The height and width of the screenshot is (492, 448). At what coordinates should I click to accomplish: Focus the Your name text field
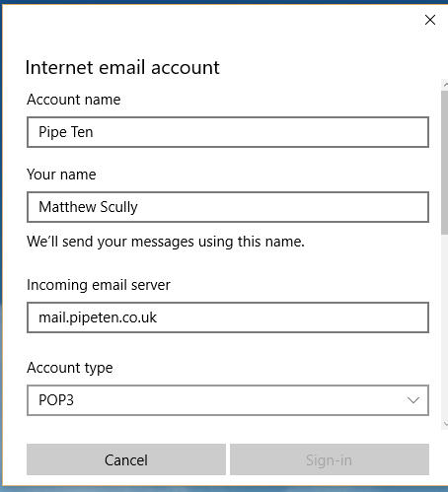click(228, 207)
